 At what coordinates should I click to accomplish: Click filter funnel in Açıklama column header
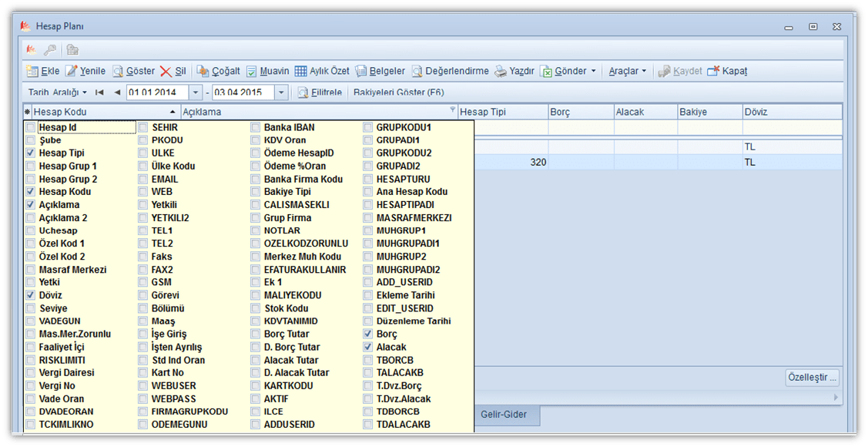click(x=453, y=109)
